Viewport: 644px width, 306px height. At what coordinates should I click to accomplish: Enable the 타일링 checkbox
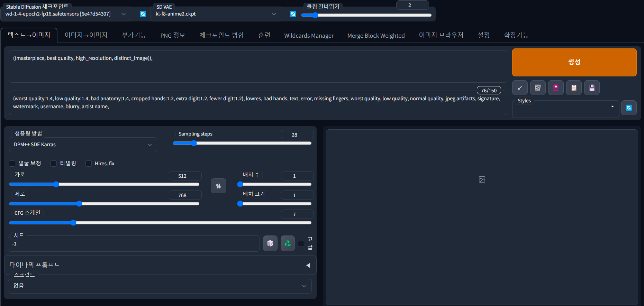(54, 164)
